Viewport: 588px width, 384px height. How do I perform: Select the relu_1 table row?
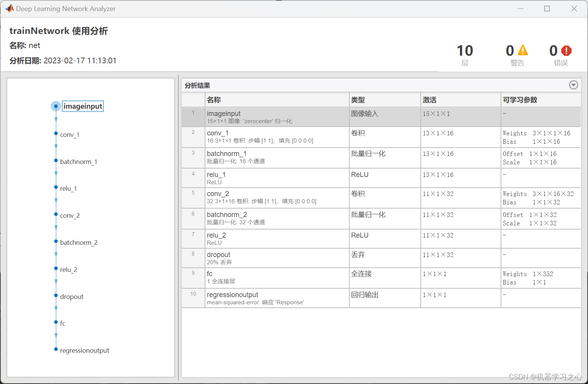click(x=381, y=178)
